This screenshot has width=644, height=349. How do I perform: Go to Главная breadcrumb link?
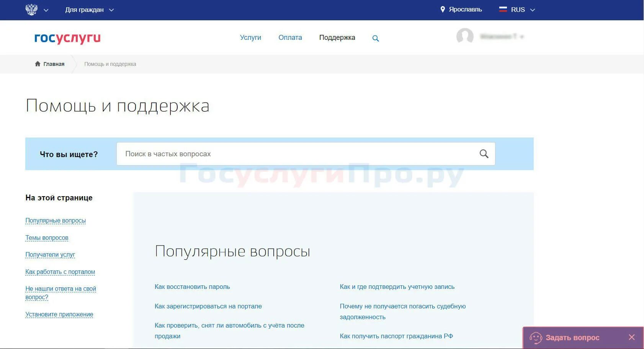coord(54,64)
